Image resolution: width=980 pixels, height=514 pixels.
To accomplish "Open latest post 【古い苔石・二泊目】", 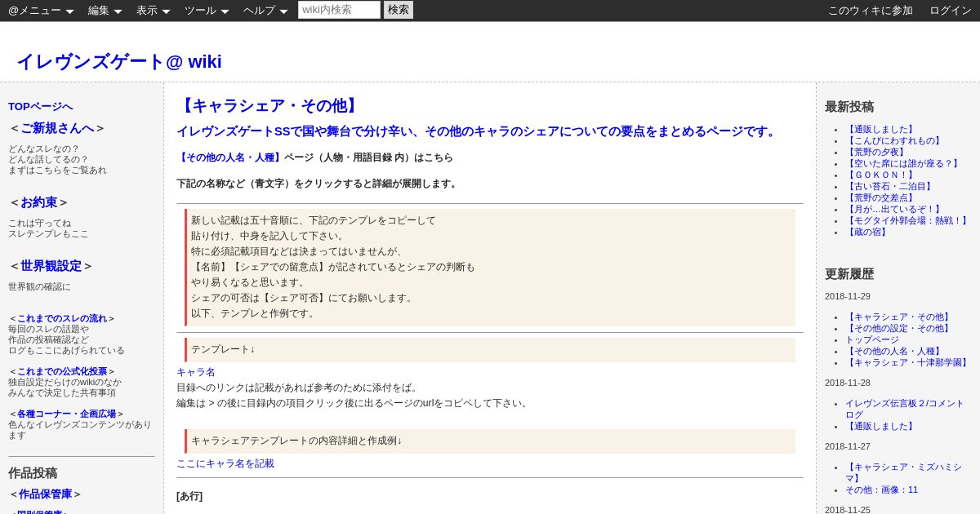I will coord(890,186).
